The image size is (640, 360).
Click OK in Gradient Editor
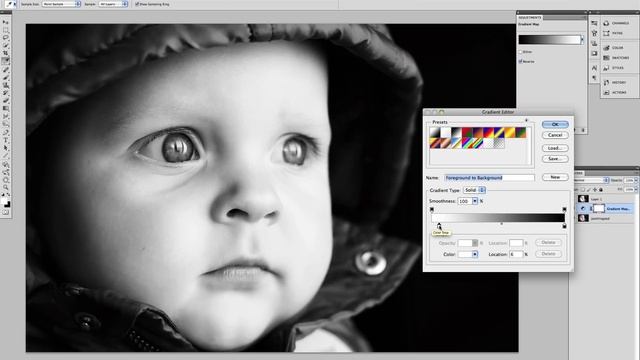tap(555, 124)
